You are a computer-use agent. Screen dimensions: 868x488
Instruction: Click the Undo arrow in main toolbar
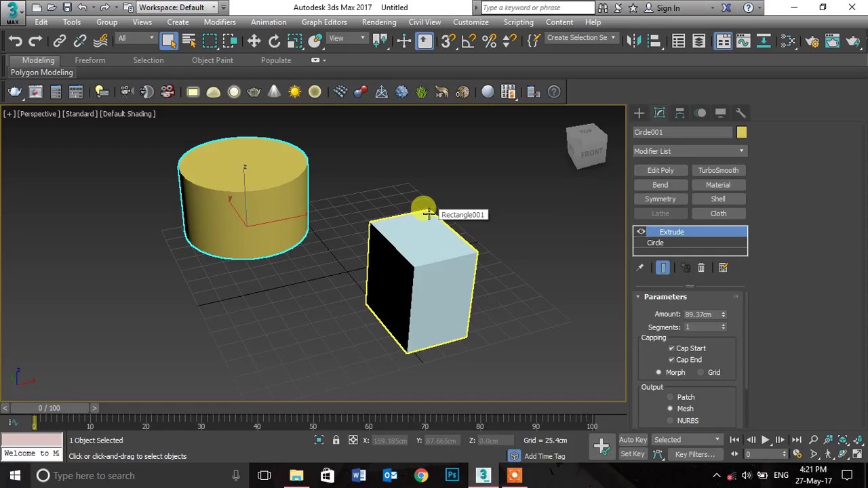[x=15, y=41]
